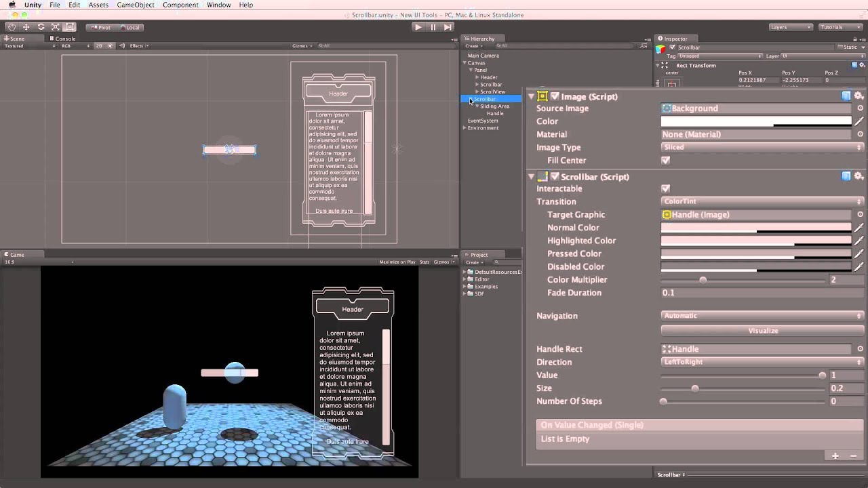Start Play mode with the Play button
Viewport: 868px width, 488px height.
coord(418,27)
